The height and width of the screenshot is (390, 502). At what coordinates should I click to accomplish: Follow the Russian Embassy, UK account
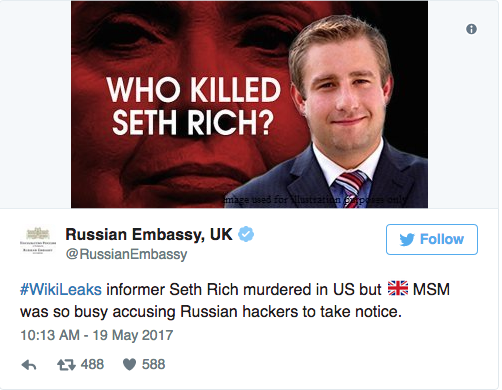pyautogui.click(x=432, y=239)
